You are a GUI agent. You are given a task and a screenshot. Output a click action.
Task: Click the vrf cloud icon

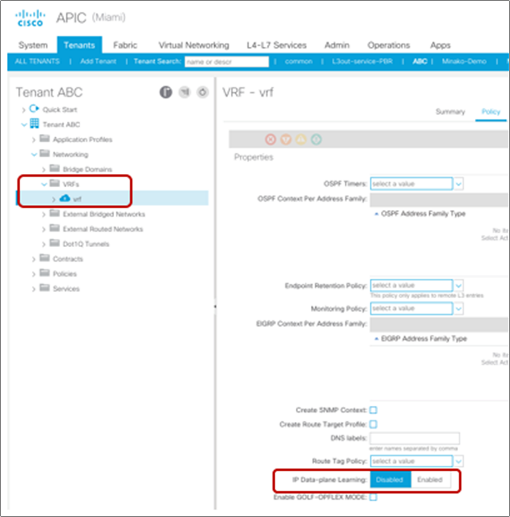point(65,198)
